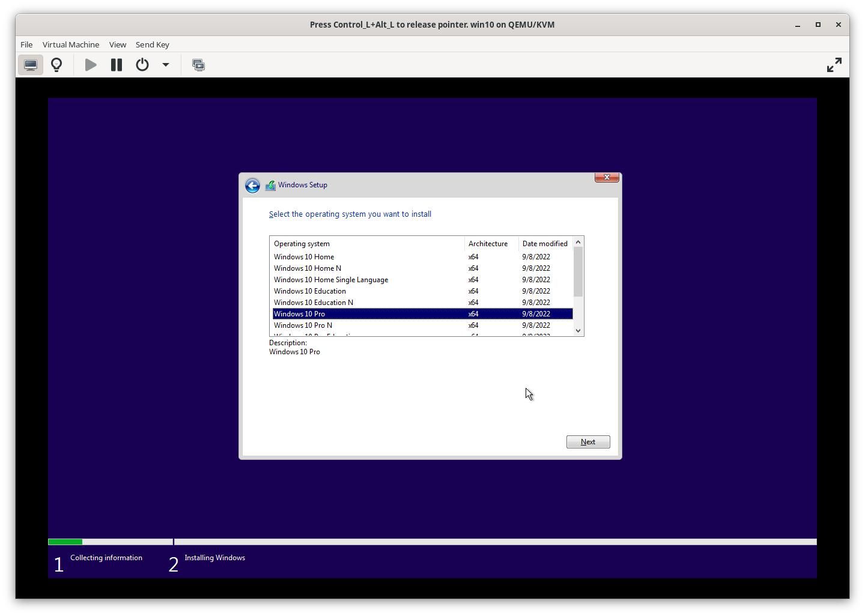Toggle fullscreen view icon
Image resolution: width=865 pixels, height=616 pixels.
(834, 65)
